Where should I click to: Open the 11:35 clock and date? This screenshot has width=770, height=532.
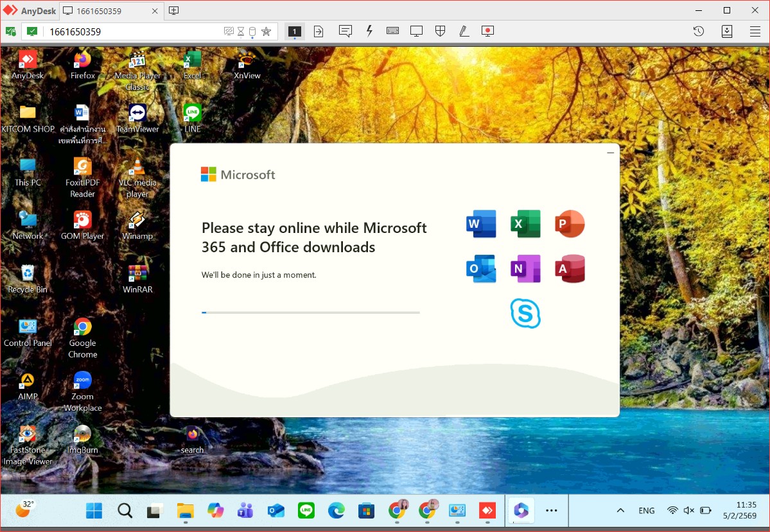(740, 510)
